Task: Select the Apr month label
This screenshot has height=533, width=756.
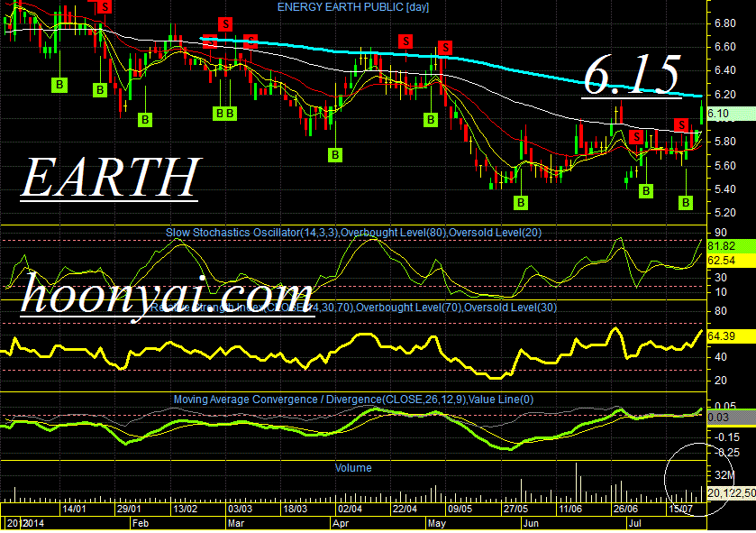Action: click(341, 523)
